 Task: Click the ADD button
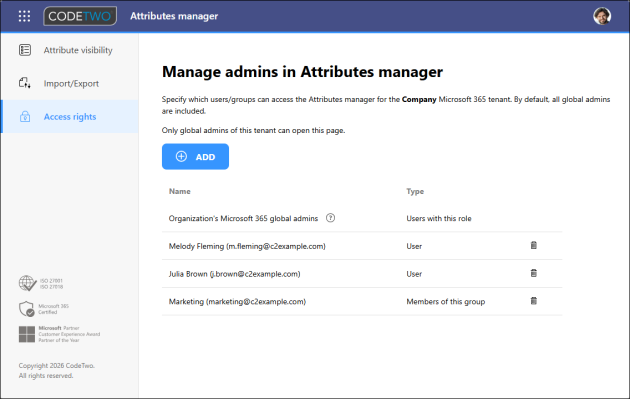tap(195, 157)
